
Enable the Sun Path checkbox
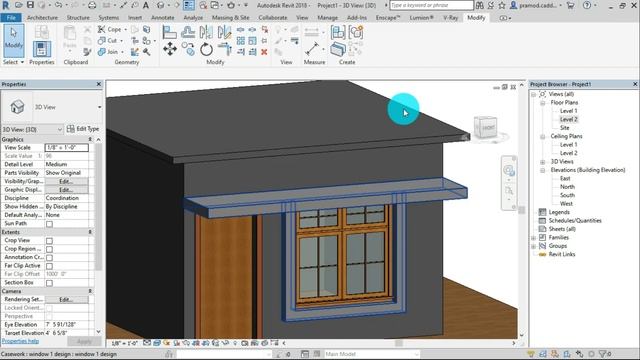[x=49, y=224]
